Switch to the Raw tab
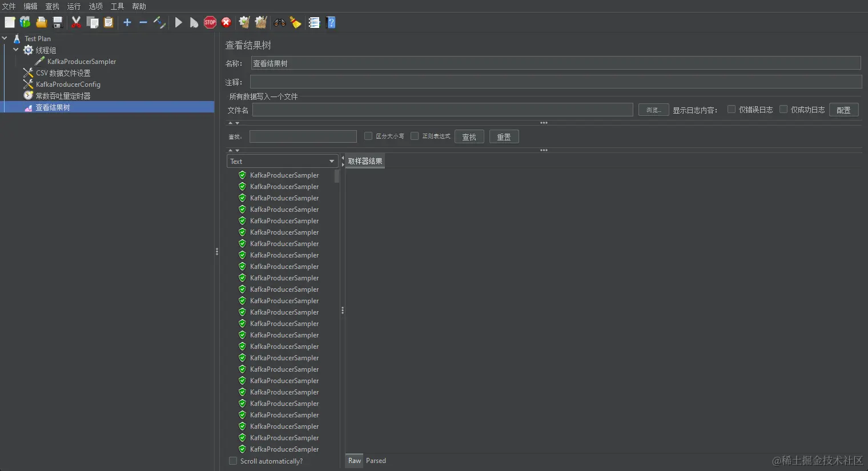Screen dimensions: 868x471 click(355, 461)
